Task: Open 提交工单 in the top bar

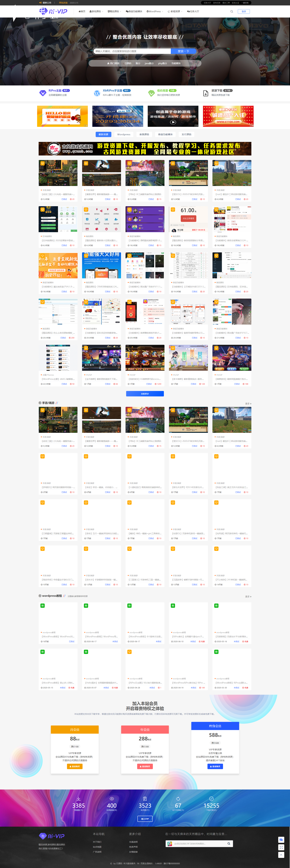Action: pyautogui.click(x=226, y=3)
